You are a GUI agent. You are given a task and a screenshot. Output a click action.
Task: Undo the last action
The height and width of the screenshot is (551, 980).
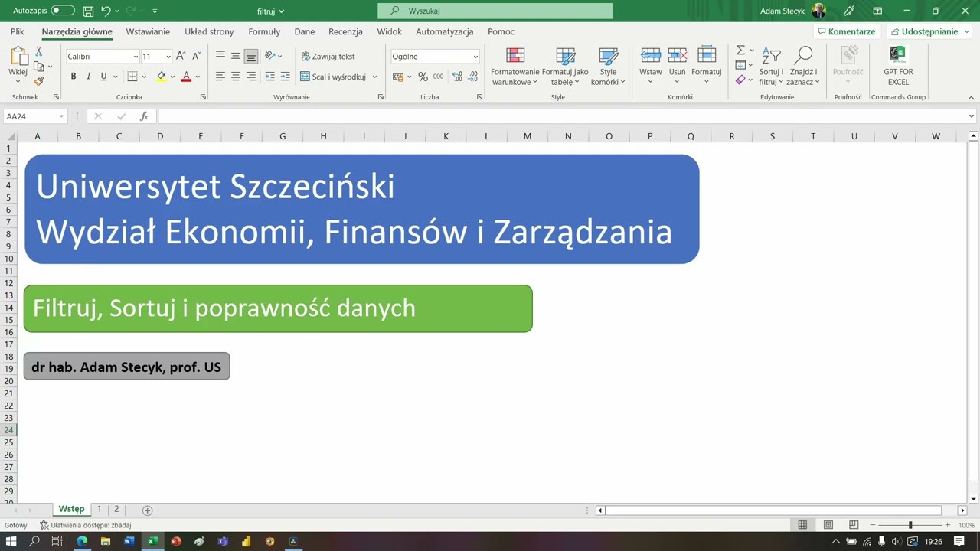coord(106,11)
